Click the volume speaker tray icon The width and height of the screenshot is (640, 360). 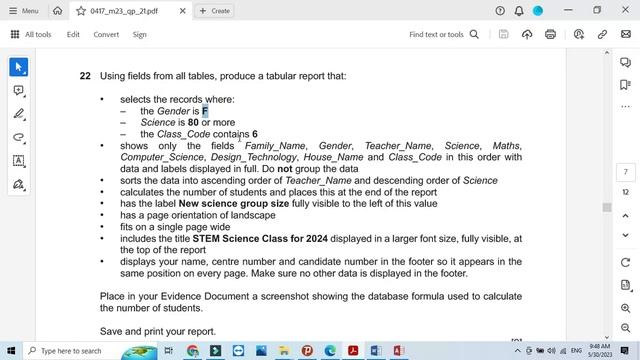[x=551, y=351]
